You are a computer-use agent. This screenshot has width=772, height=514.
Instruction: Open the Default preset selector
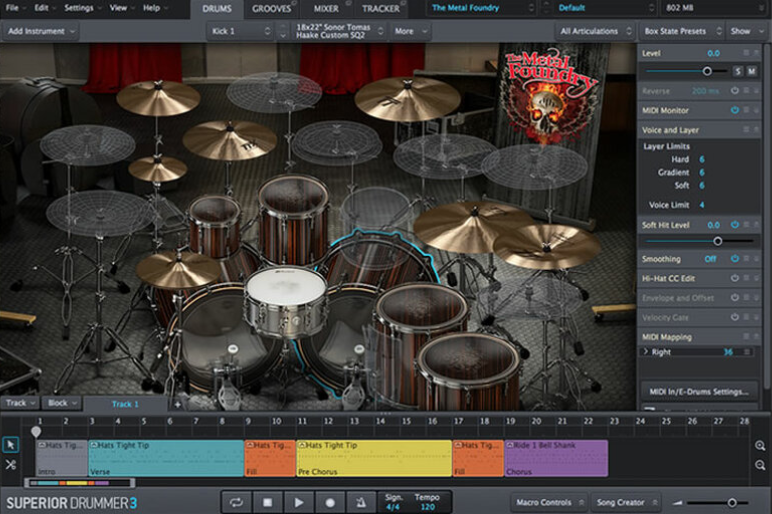click(x=605, y=8)
